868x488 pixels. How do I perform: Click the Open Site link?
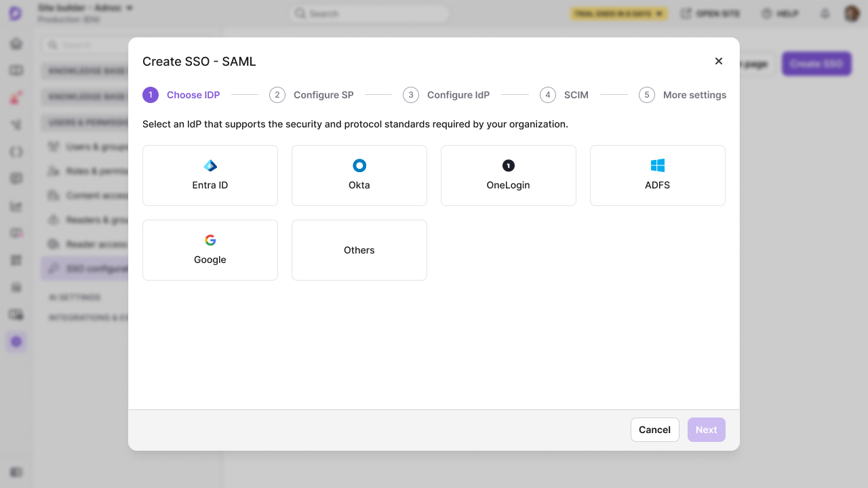click(710, 14)
